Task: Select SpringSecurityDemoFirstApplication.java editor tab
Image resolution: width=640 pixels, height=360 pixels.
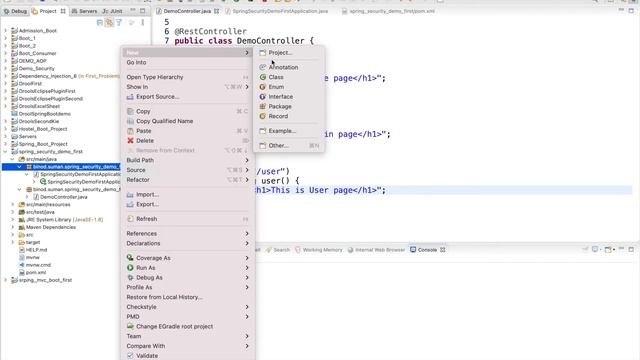Action: tap(277, 11)
